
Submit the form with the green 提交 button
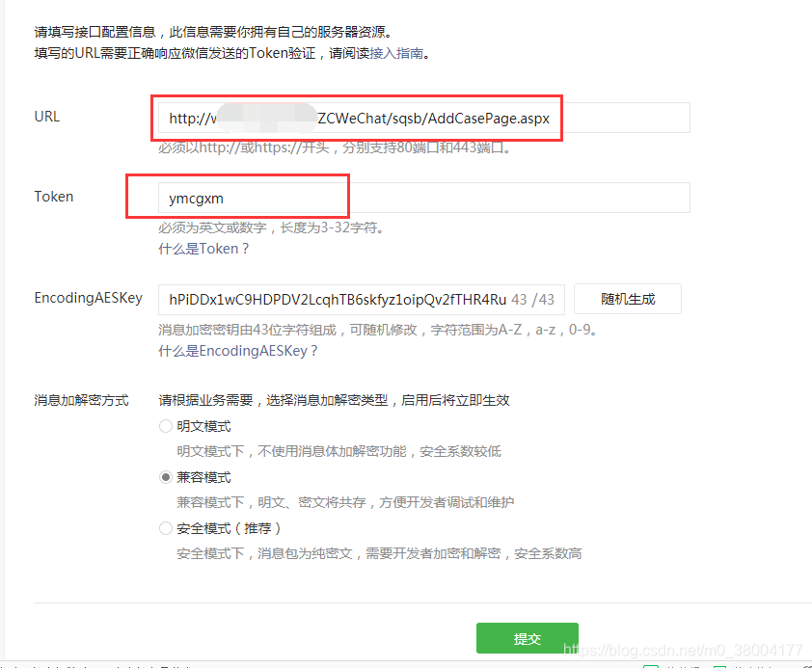528,638
